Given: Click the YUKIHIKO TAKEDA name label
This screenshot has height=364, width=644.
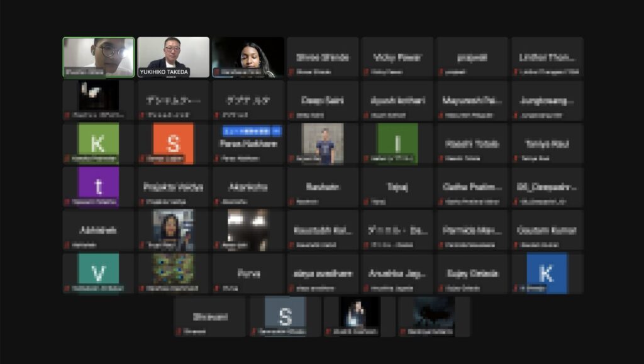Looking at the screenshot, I should pos(164,72).
